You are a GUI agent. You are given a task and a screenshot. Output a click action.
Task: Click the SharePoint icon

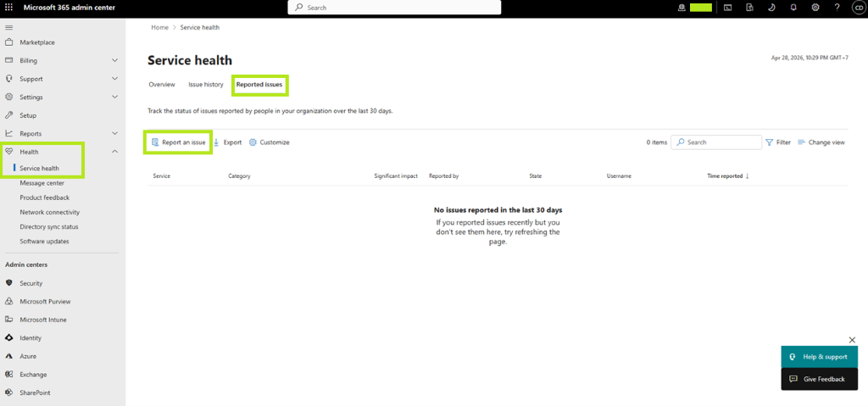pyautogui.click(x=8, y=392)
